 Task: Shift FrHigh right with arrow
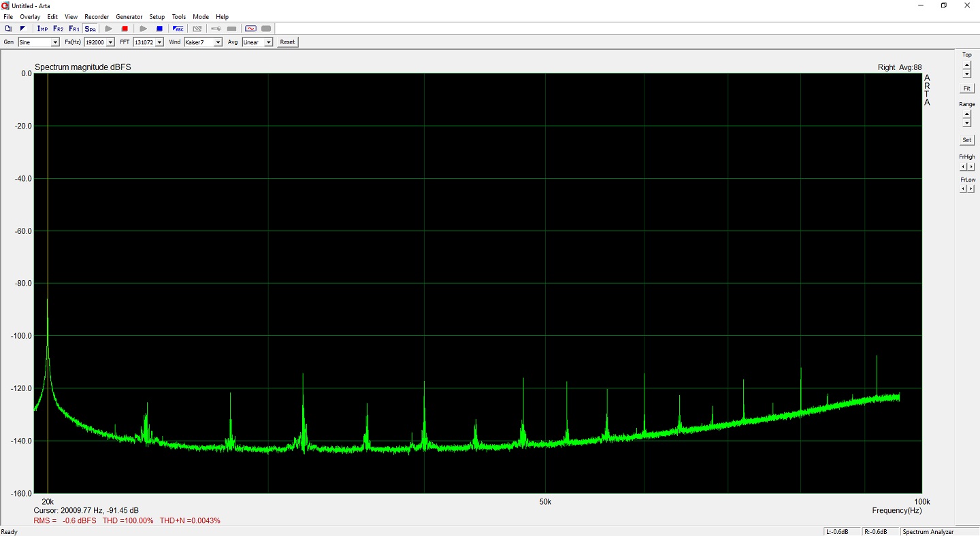click(x=971, y=167)
